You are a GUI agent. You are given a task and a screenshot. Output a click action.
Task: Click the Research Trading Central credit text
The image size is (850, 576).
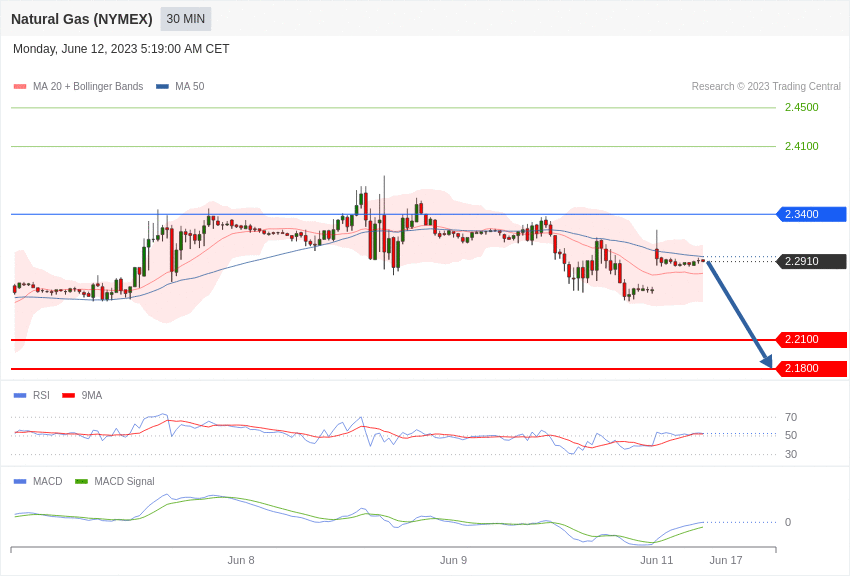(x=766, y=86)
